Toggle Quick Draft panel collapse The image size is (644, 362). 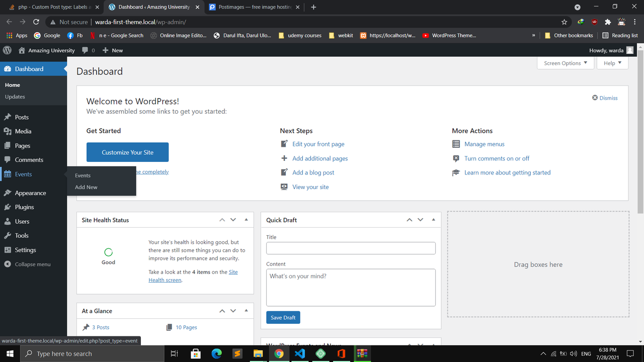point(433,220)
